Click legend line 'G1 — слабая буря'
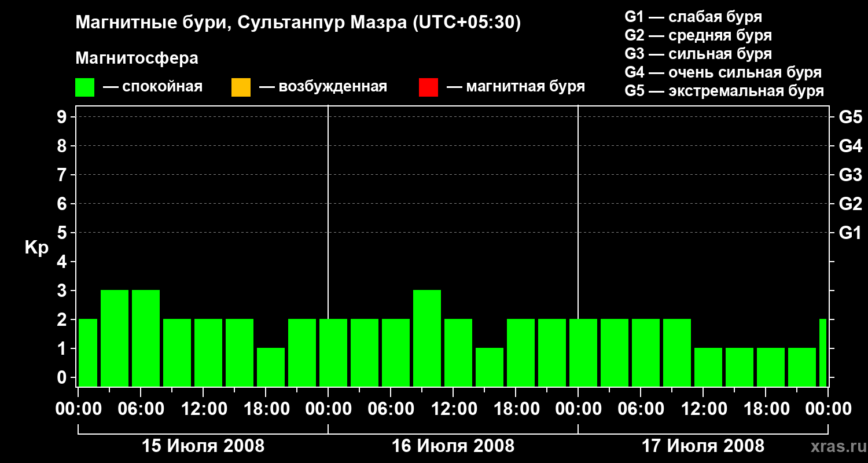 click(693, 17)
